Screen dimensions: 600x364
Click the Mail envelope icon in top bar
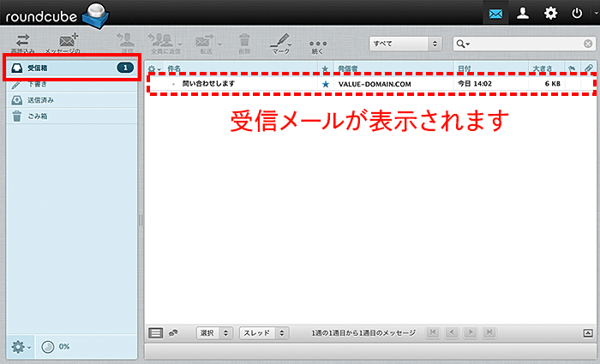[x=496, y=14]
